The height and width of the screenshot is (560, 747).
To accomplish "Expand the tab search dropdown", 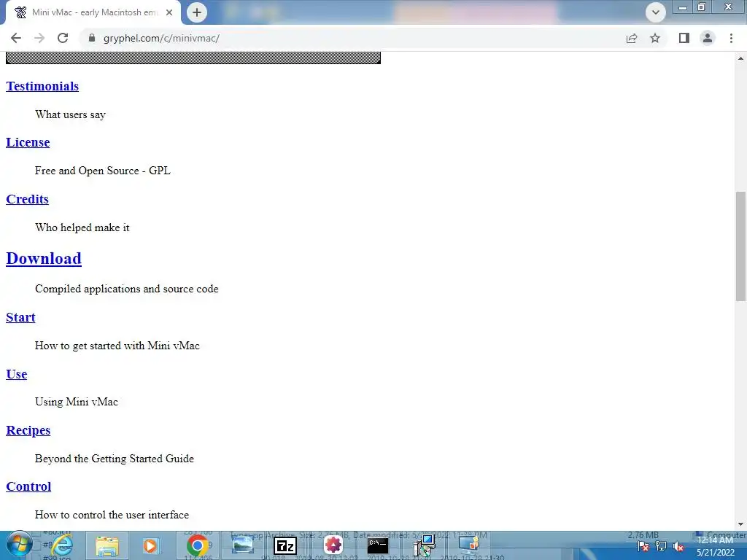I will (x=656, y=12).
